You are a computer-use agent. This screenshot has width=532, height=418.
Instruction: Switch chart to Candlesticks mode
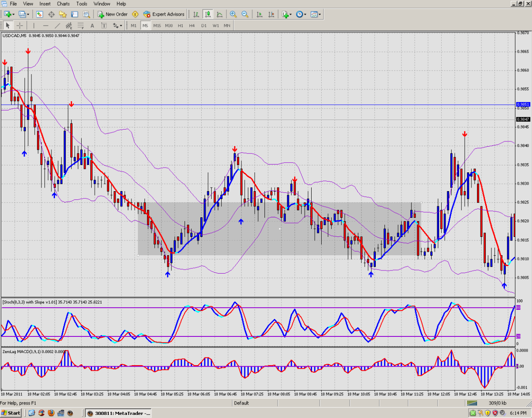[x=208, y=14]
